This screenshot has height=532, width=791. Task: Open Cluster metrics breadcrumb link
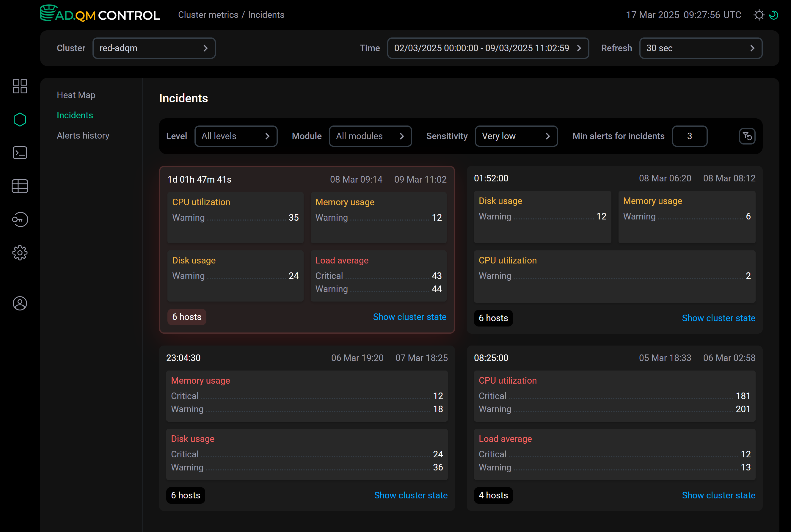[x=208, y=15]
